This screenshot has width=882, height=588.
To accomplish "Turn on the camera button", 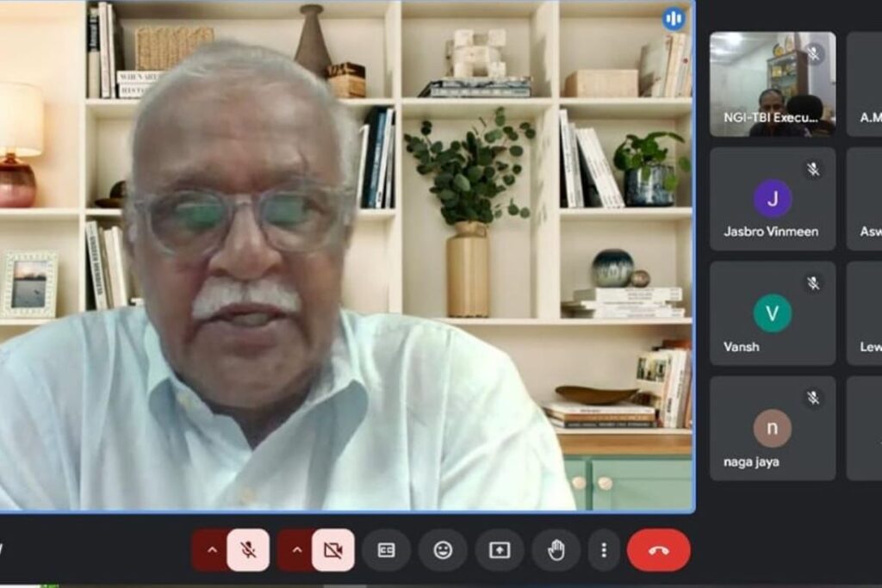I will (333, 550).
